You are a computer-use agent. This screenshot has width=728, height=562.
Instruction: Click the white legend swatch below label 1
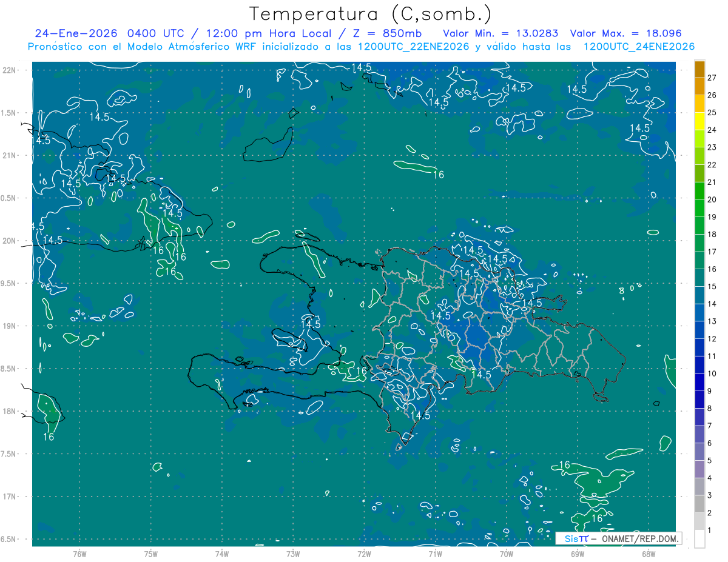coord(699,539)
